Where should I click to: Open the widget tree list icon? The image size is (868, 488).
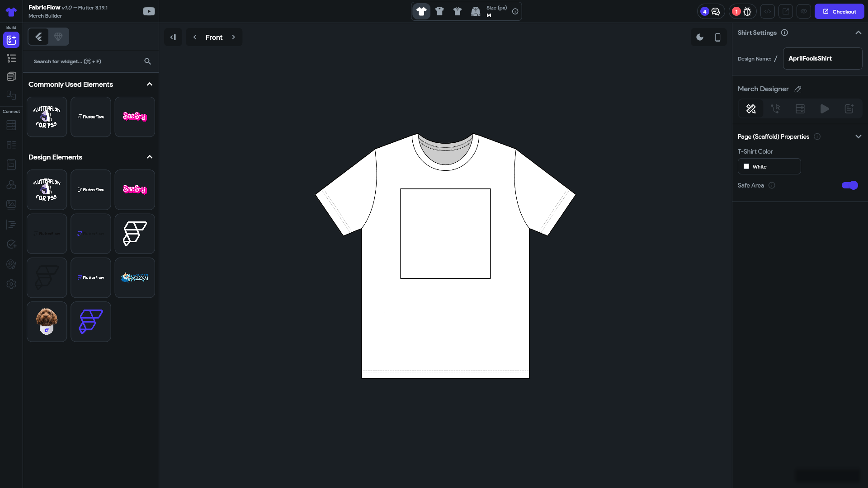[x=11, y=58]
